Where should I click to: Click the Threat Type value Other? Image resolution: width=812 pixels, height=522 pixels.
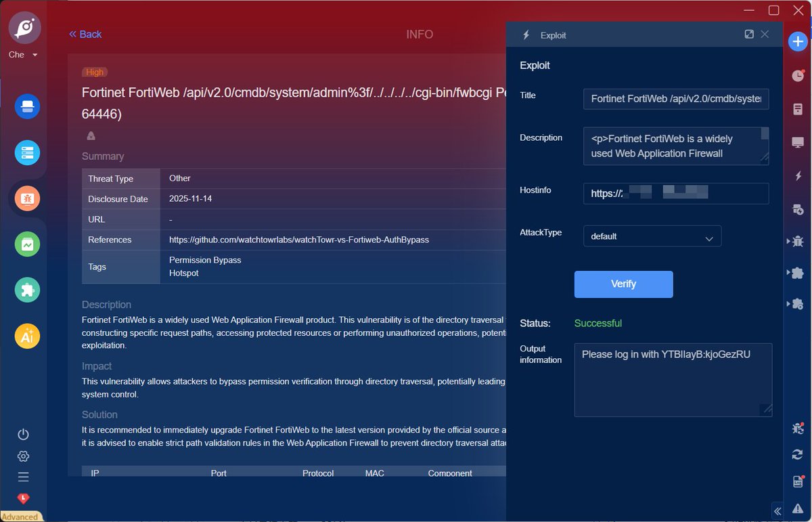coord(180,179)
